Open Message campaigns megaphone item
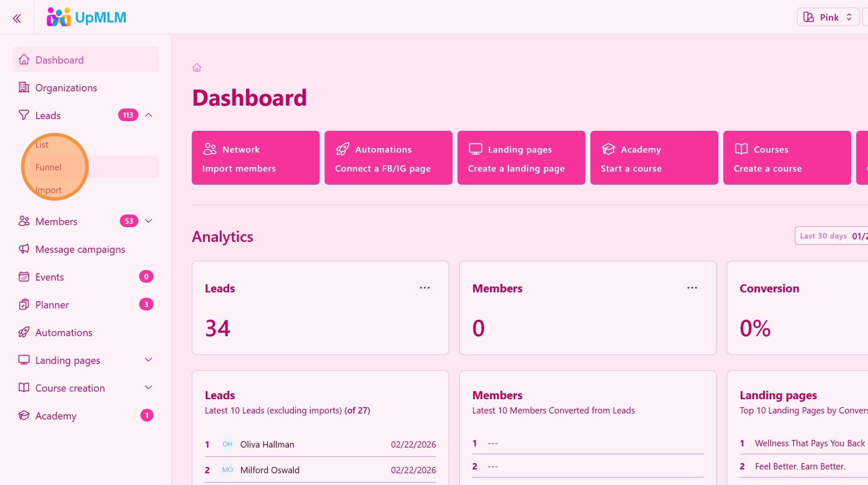 pos(80,249)
